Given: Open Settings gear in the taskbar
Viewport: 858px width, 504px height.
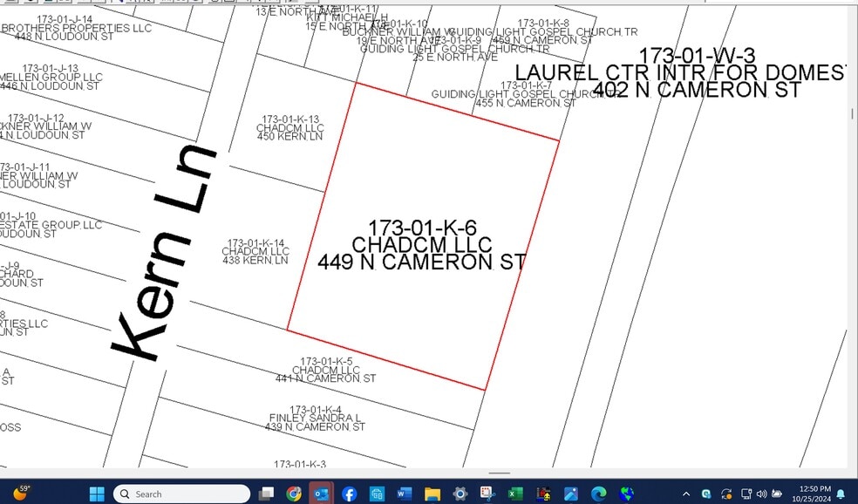Looking at the screenshot, I should coord(460,494).
